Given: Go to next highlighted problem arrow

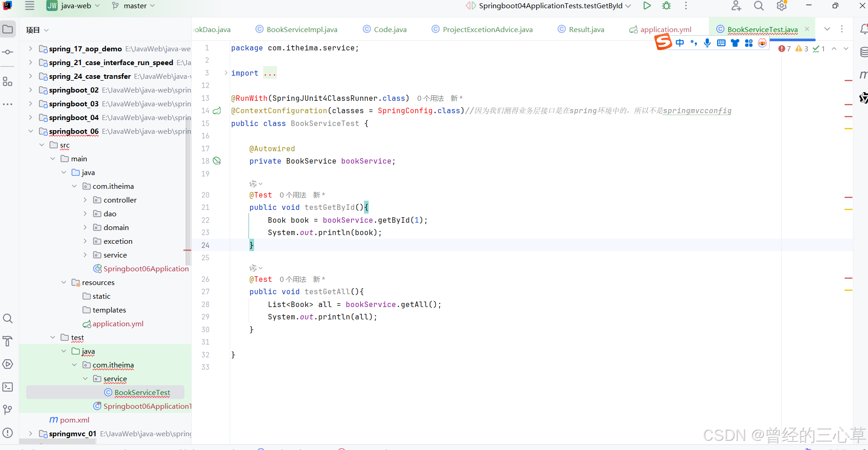Looking at the screenshot, I should [x=846, y=49].
